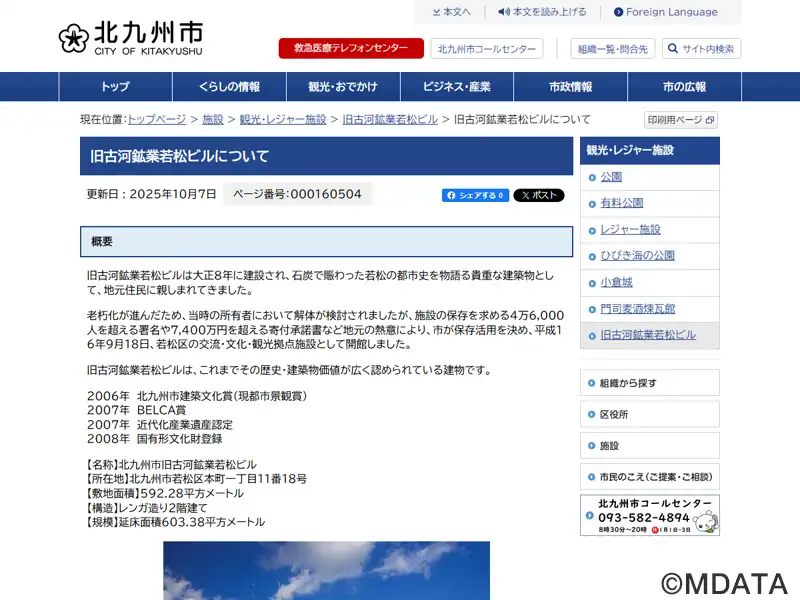The image size is (800, 600).
Task: Open the トップ navigation tab
Action: point(115,87)
